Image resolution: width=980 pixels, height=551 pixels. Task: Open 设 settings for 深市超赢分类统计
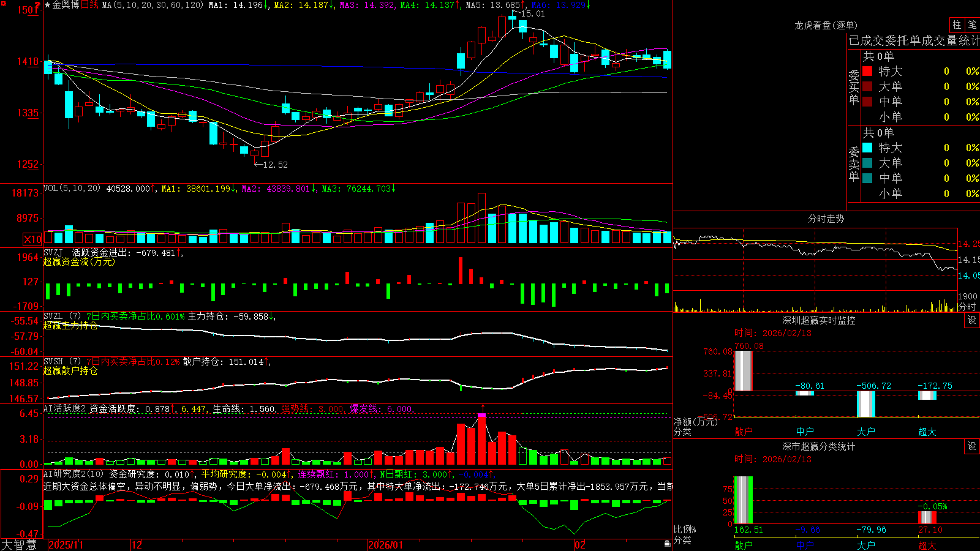(x=972, y=446)
